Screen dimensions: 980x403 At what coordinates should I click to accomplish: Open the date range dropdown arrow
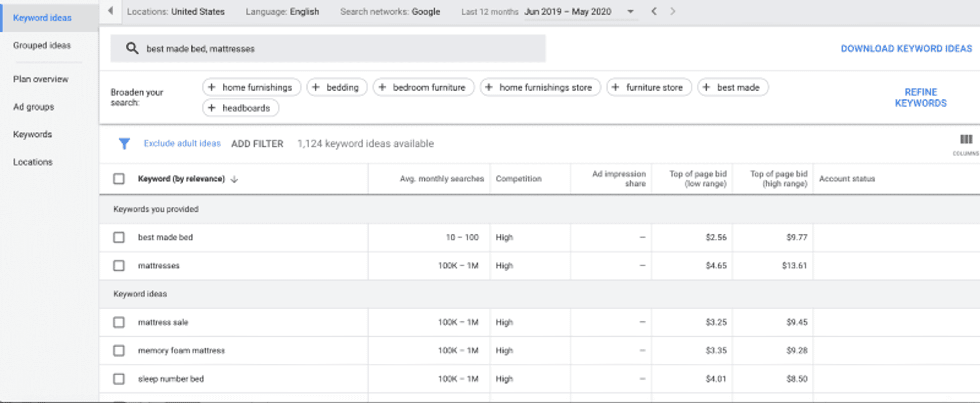coord(630,11)
